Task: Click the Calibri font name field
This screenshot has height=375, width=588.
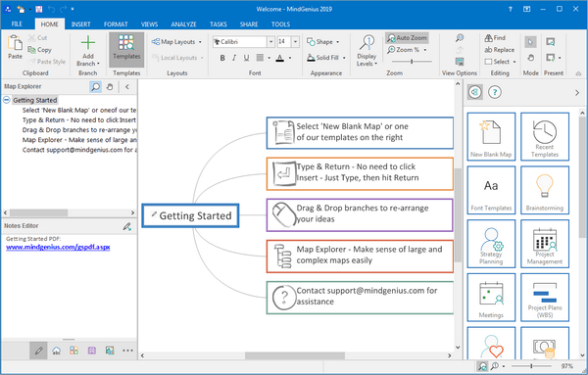Action: (240, 42)
